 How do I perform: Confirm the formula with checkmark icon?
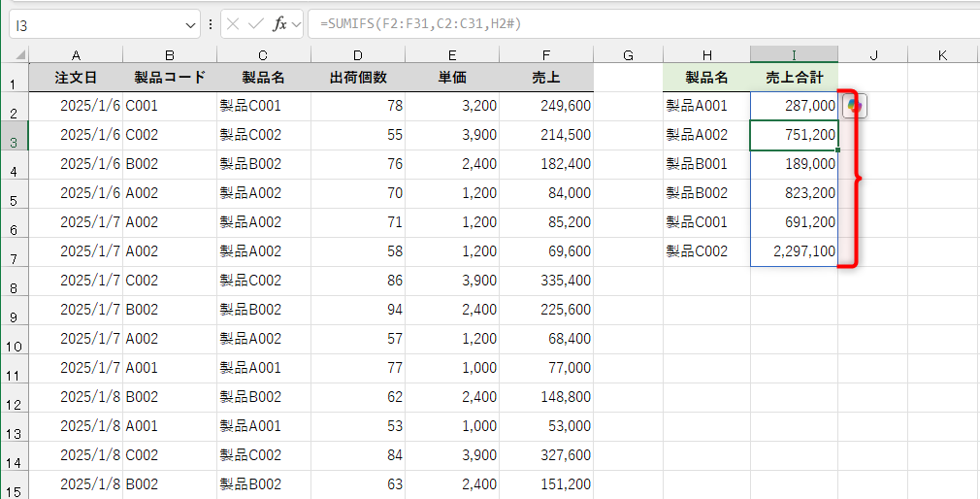click(255, 24)
